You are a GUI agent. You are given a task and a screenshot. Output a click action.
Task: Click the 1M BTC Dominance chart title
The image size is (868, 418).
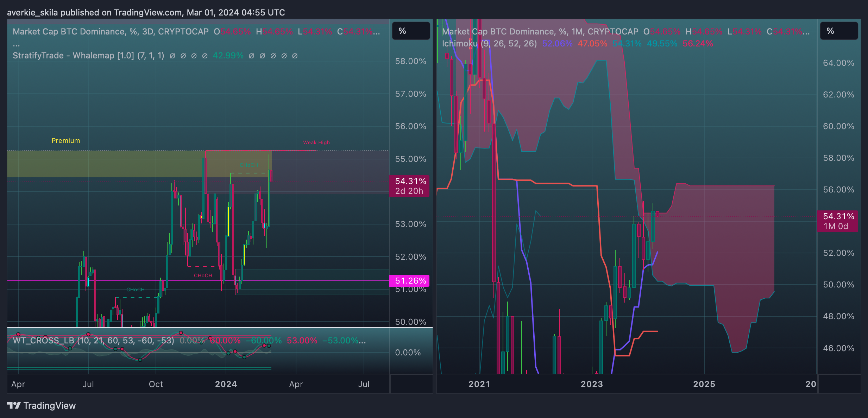coord(540,32)
